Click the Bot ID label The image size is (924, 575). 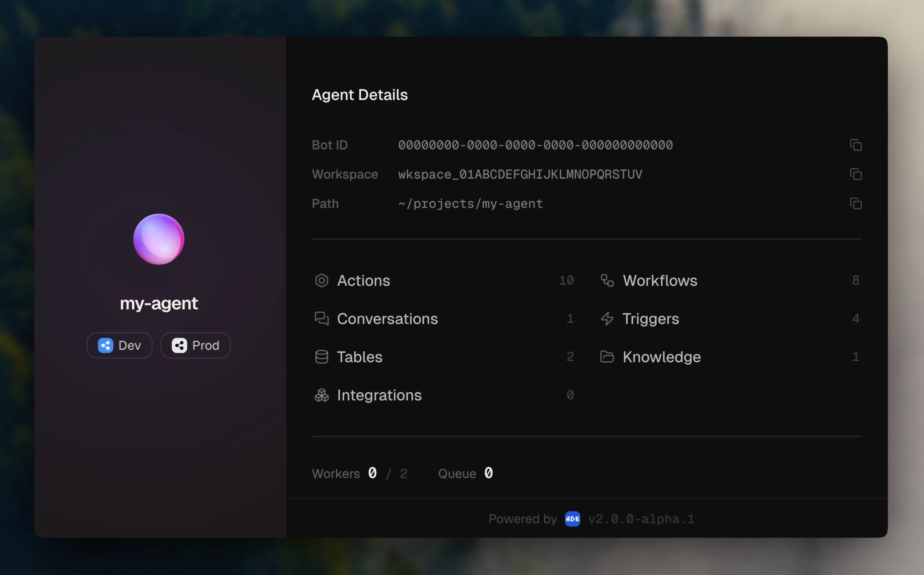330,145
